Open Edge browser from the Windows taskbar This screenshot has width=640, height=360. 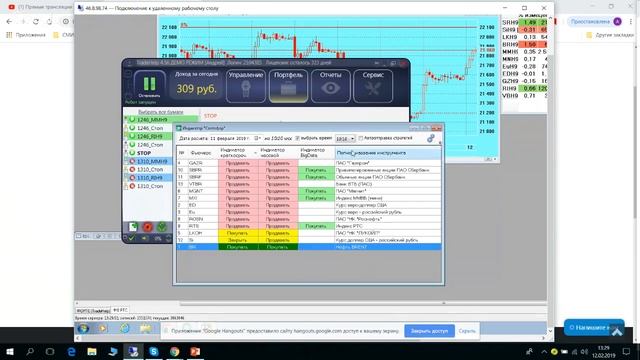pyautogui.click(x=71, y=351)
